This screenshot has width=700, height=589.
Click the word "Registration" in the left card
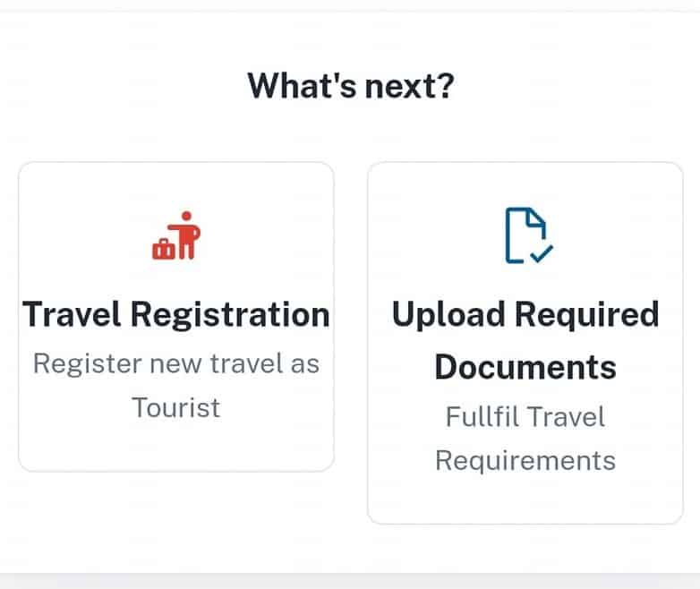pyautogui.click(x=230, y=314)
